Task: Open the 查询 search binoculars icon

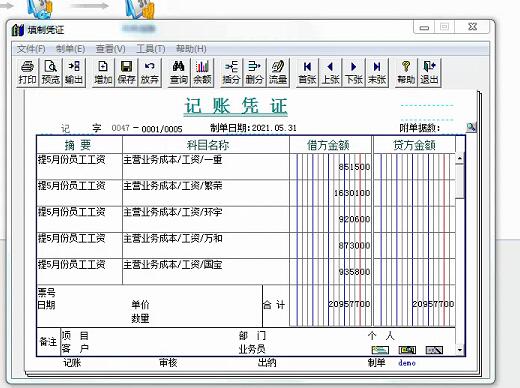Action: click(179, 72)
